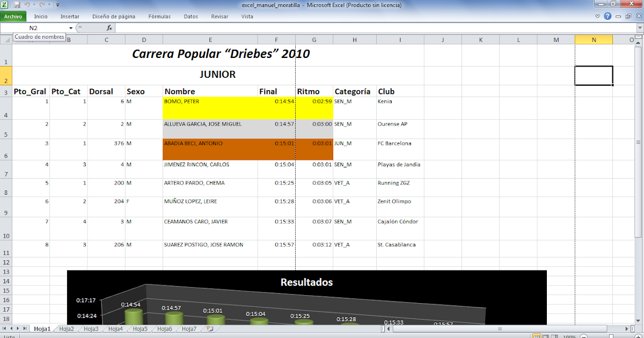Insert a new worksheet with the tab icon
Viewport: 644px width, 338px height.
(x=209, y=329)
